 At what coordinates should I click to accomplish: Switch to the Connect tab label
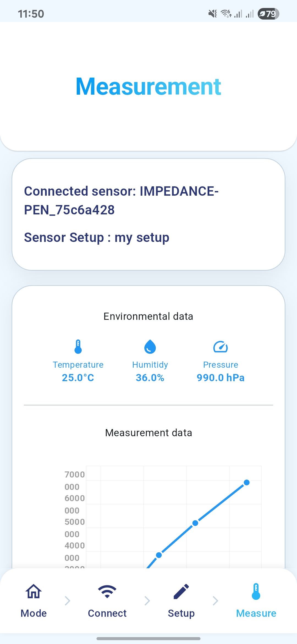(x=107, y=613)
